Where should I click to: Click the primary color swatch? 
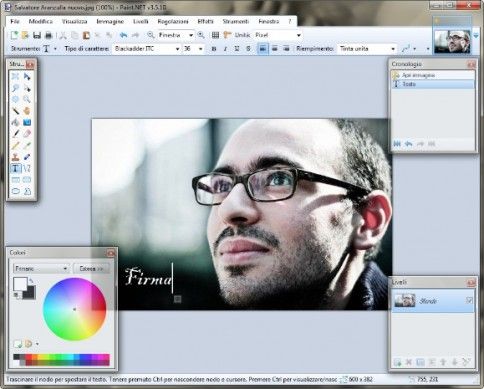coord(20,284)
